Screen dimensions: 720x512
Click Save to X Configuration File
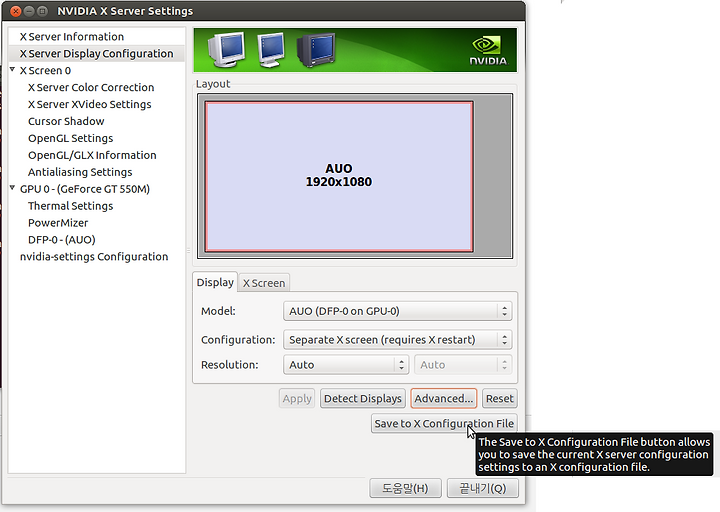point(444,424)
